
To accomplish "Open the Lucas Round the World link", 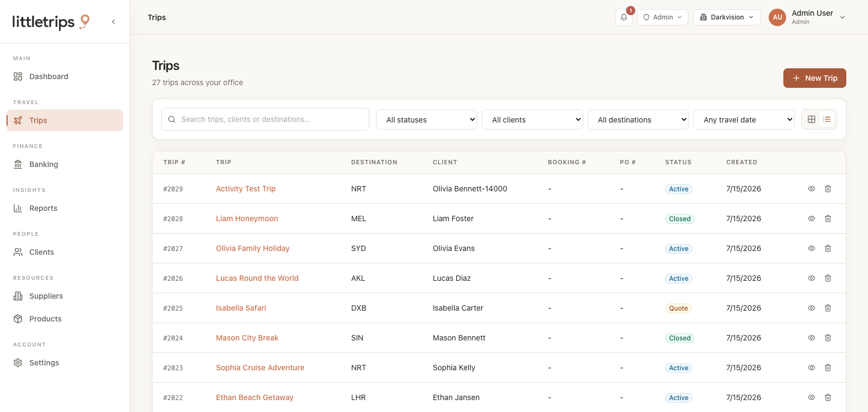I will click(257, 278).
